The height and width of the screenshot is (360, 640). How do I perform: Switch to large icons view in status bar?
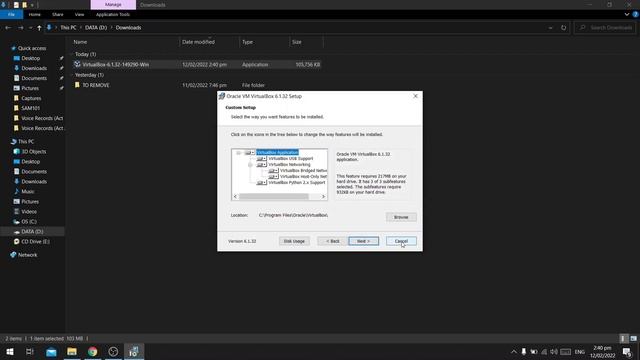(x=633, y=339)
